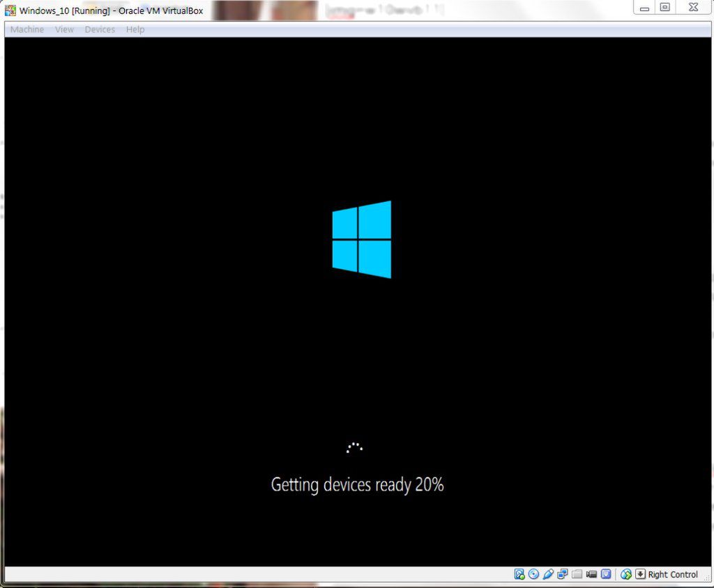Open the Machine menu
The image size is (714, 588).
[x=27, y=29]
